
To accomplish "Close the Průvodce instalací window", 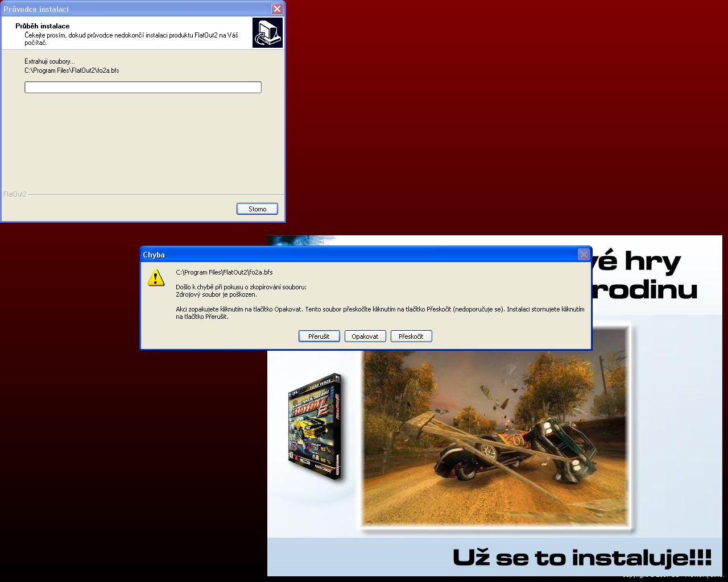I will point(277,9).
